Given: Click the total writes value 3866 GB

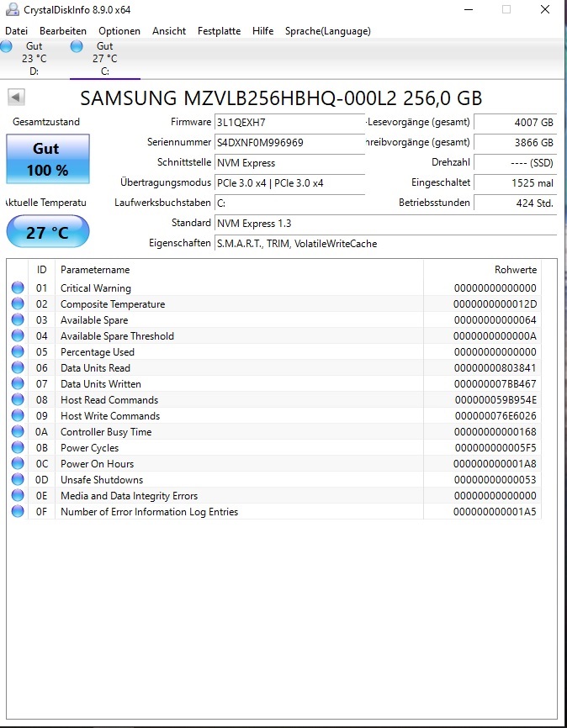Looking at the screenshot, I should coord(516,143).
